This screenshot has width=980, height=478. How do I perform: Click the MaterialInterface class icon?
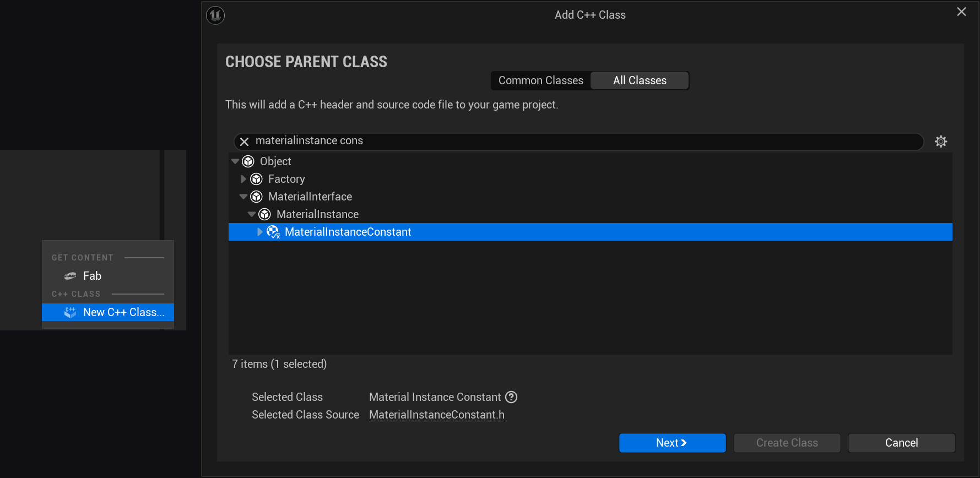pyautogui.click(x=257, y=197)
